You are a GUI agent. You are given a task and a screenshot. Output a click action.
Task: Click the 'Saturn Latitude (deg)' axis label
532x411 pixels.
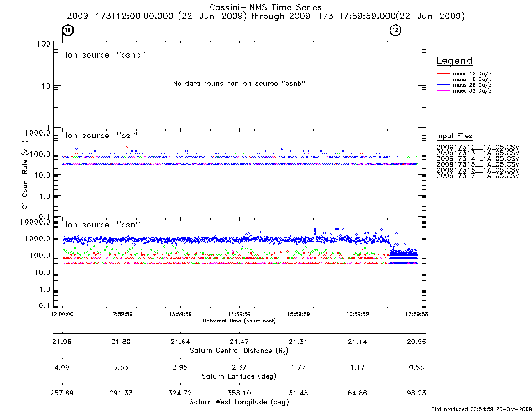(x=239, y=376)
